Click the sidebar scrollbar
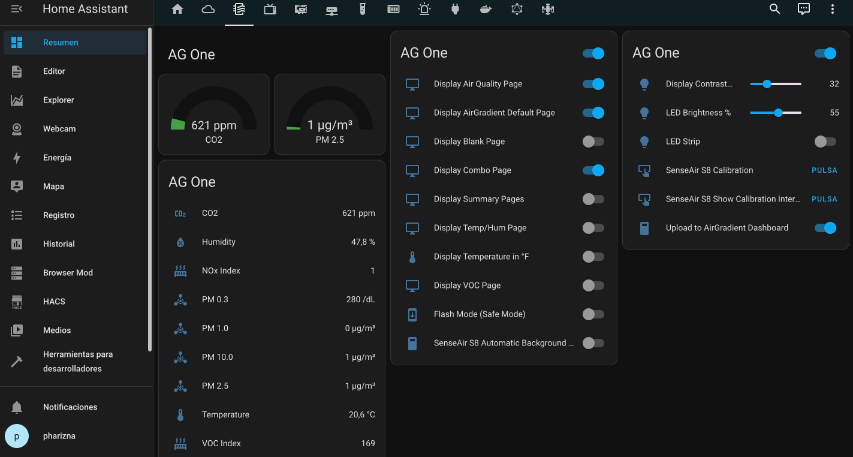 [150, 189]
